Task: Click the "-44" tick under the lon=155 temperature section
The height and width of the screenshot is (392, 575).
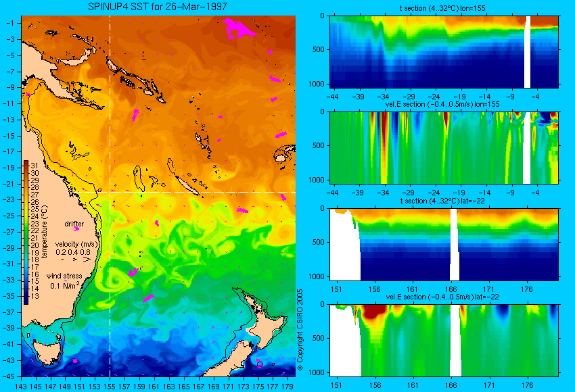Action: tap(332, 97)
